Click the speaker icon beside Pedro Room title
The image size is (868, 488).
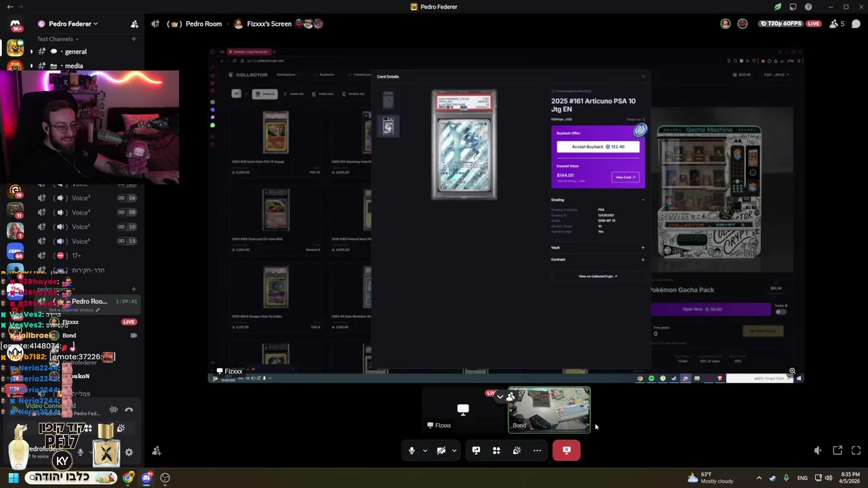(x=155, y=24)
